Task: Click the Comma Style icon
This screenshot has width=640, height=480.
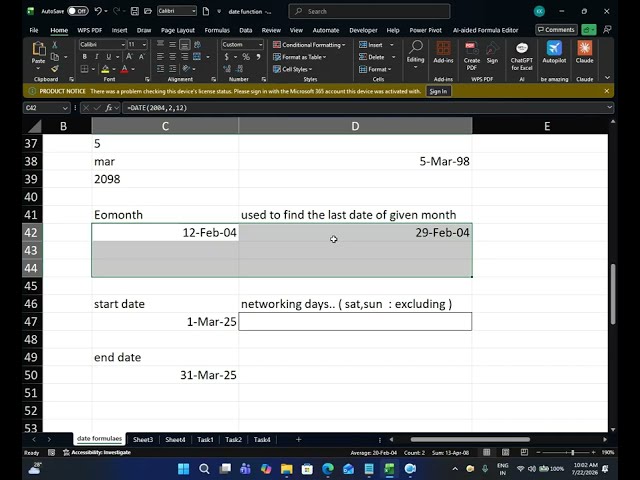Action: tap(258, 57)
